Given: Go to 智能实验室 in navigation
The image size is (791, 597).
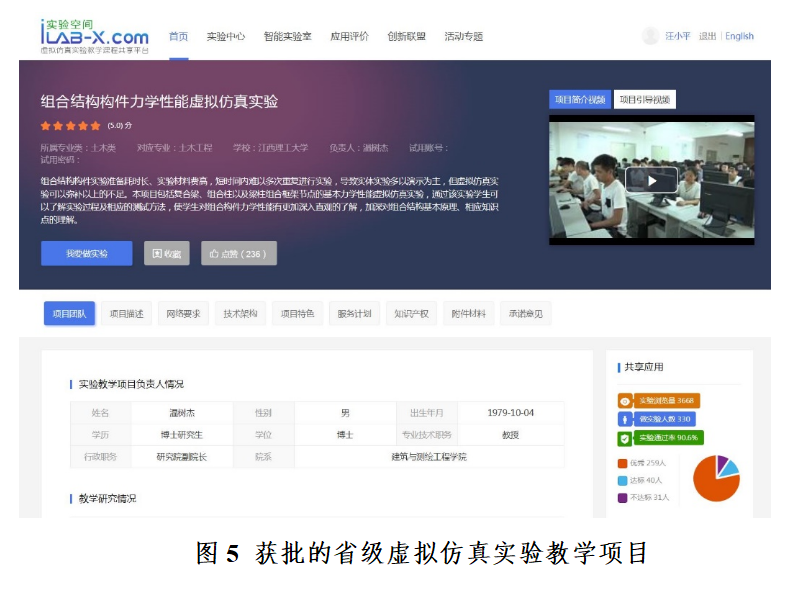Looking at the screenshot, I should pos(287,36).
